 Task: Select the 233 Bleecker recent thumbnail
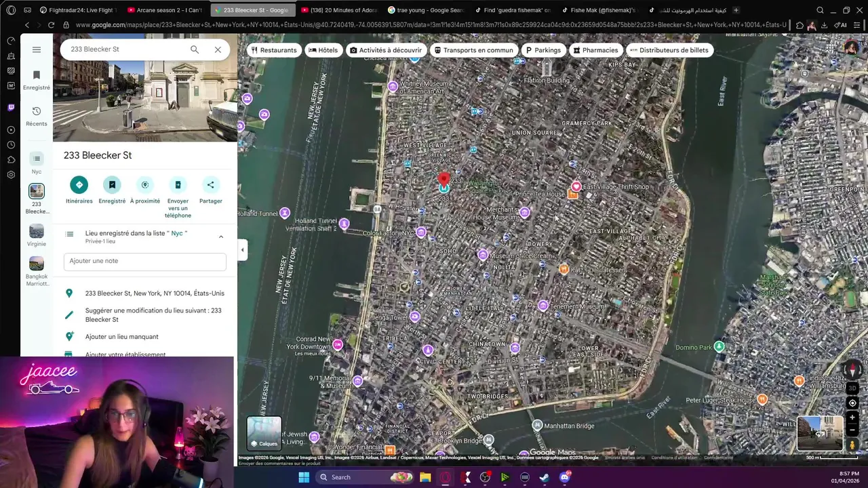(37, 199)
